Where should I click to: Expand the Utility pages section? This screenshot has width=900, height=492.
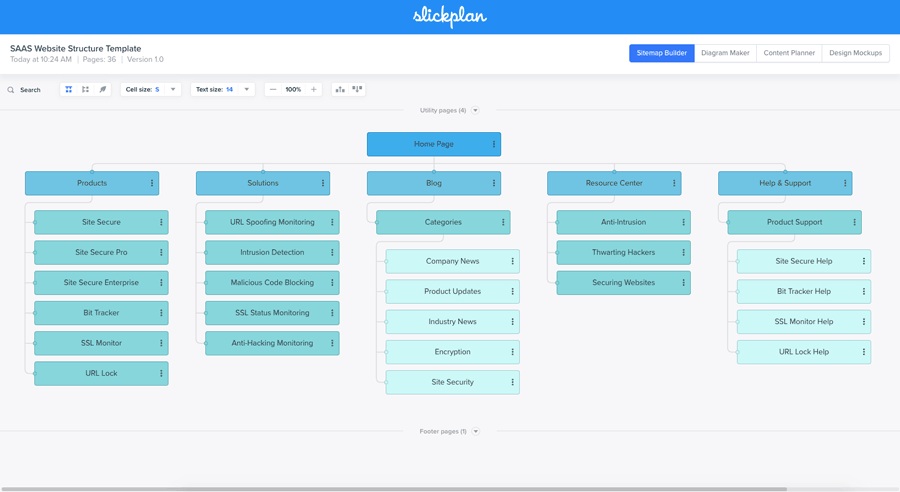(475, 111)
